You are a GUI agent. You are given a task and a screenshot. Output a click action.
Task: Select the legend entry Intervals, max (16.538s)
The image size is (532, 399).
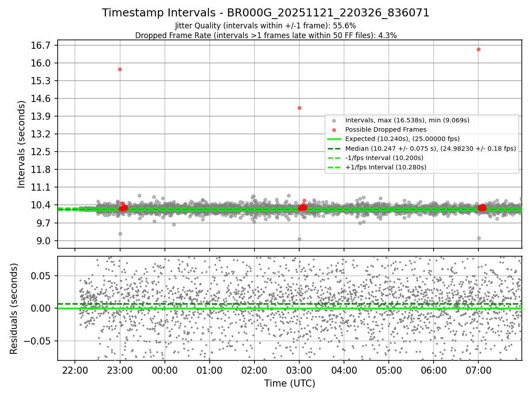click(x=407, y=120)
